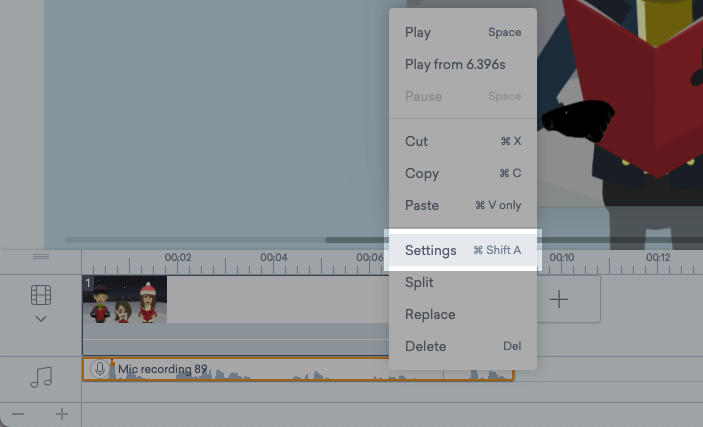Zoom in timeline with plus icon
Viewport: 703px width, 427px height.
click(x=61, y=414)
